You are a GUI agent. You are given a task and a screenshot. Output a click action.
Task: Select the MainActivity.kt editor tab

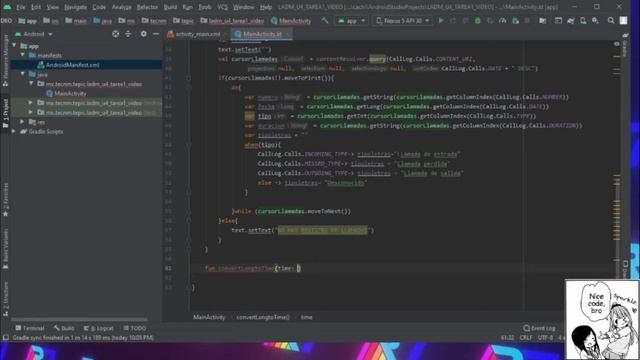[x=262, y=34]
